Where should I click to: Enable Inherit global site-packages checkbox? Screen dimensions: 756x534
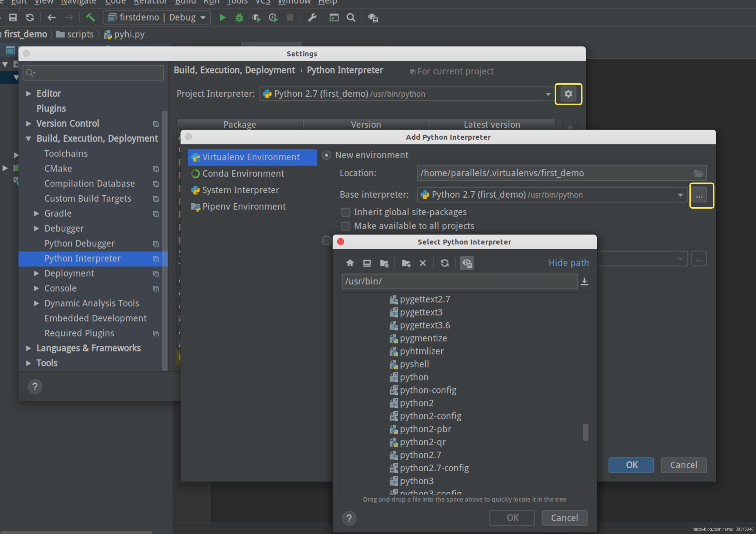point(345,212)
